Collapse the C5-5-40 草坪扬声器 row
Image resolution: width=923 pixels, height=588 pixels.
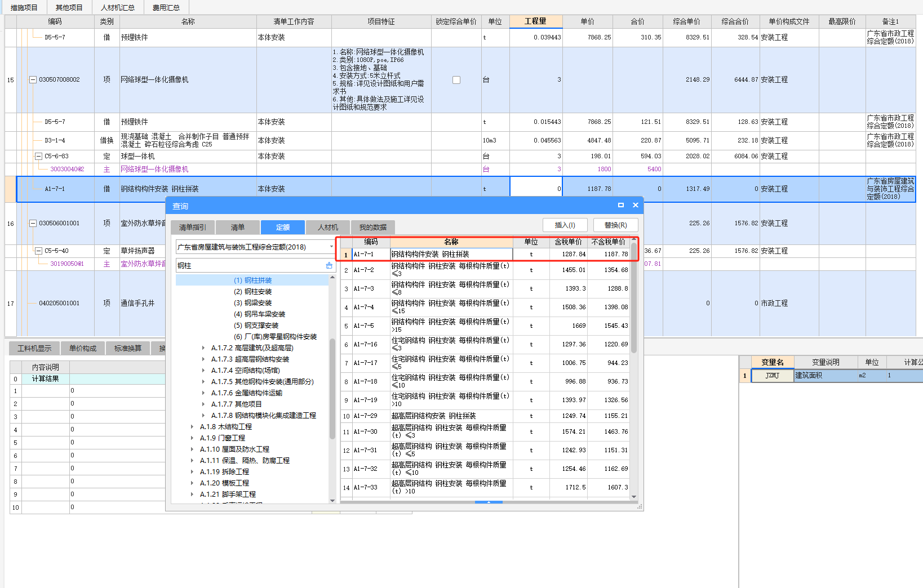(x=38, y=251)
